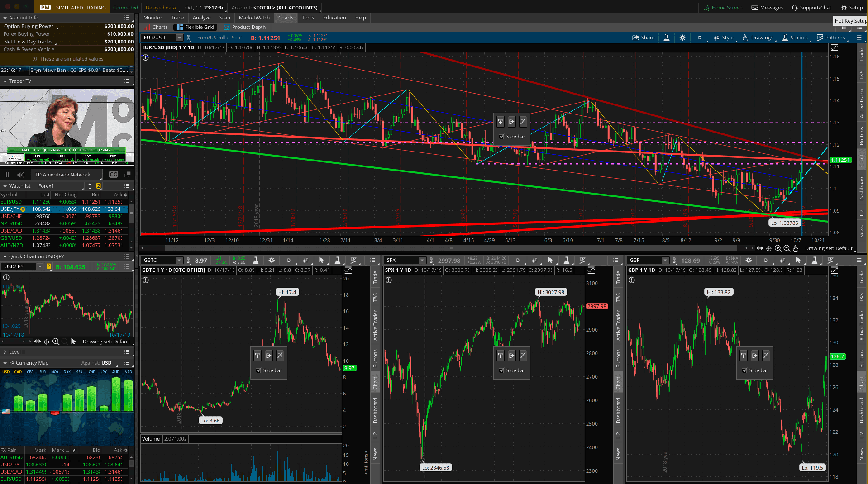Open Support/Chat
This screenshot has width=868, height=484.
[811, 8]
